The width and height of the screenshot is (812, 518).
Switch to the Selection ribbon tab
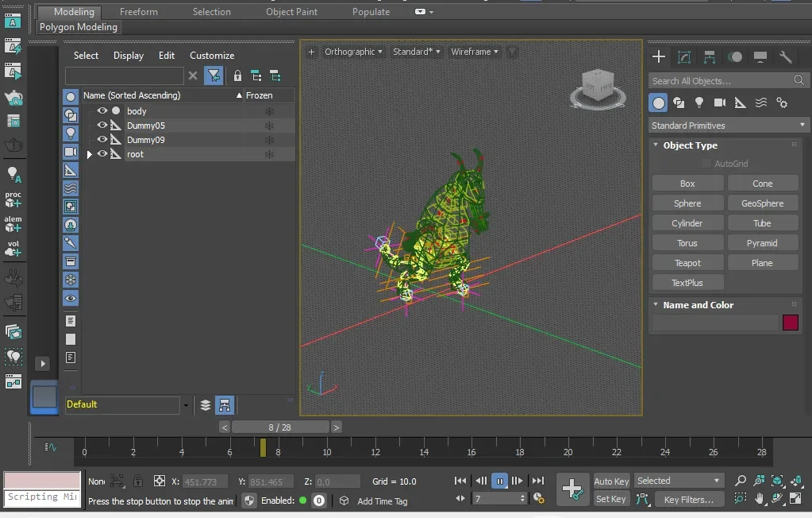212,11
